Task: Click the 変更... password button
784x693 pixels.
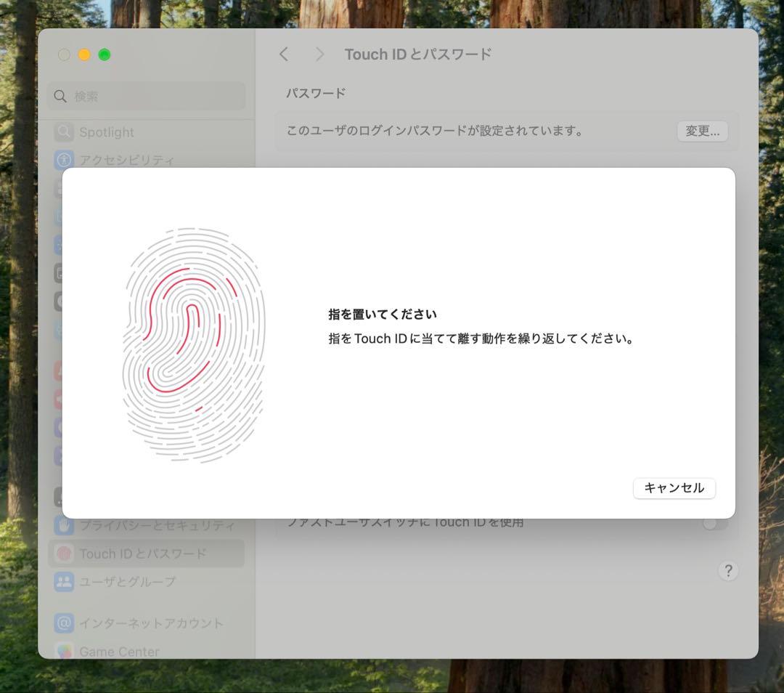Action: (x=702, y=131)
